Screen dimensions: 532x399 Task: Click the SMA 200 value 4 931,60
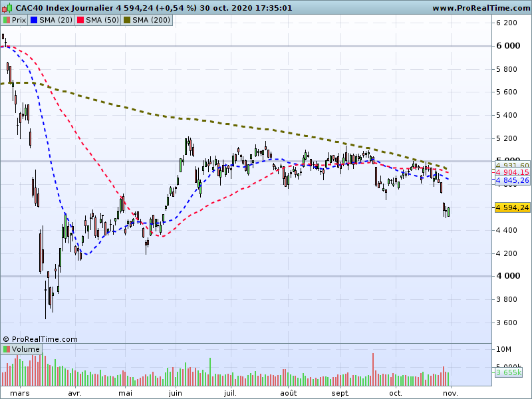coord(512,166)
